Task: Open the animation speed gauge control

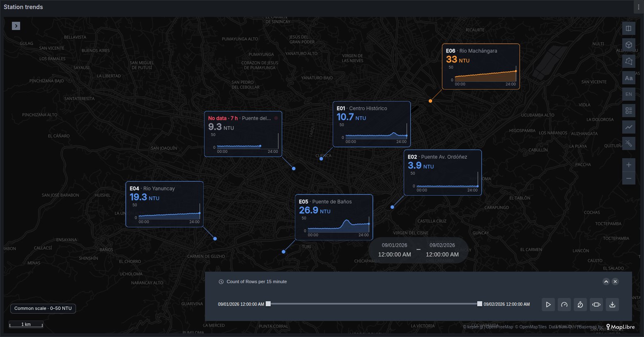Action: pos(564,305)
